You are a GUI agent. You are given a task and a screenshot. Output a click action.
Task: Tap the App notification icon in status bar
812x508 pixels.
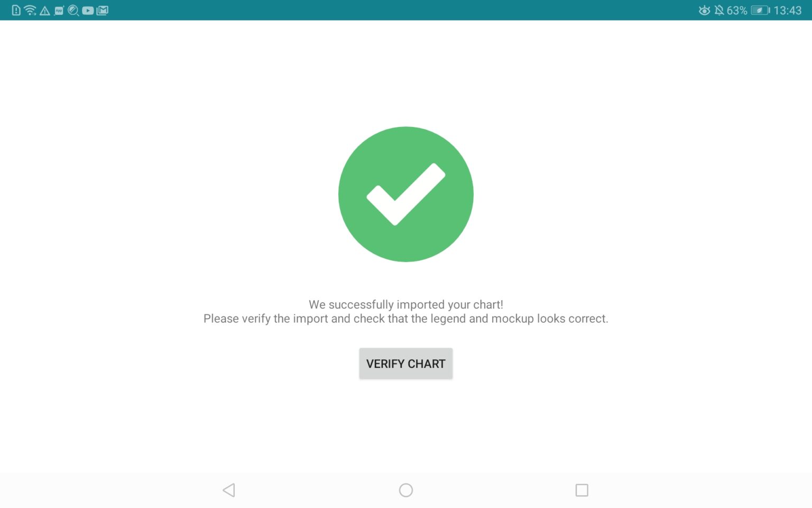pos(59,10)
